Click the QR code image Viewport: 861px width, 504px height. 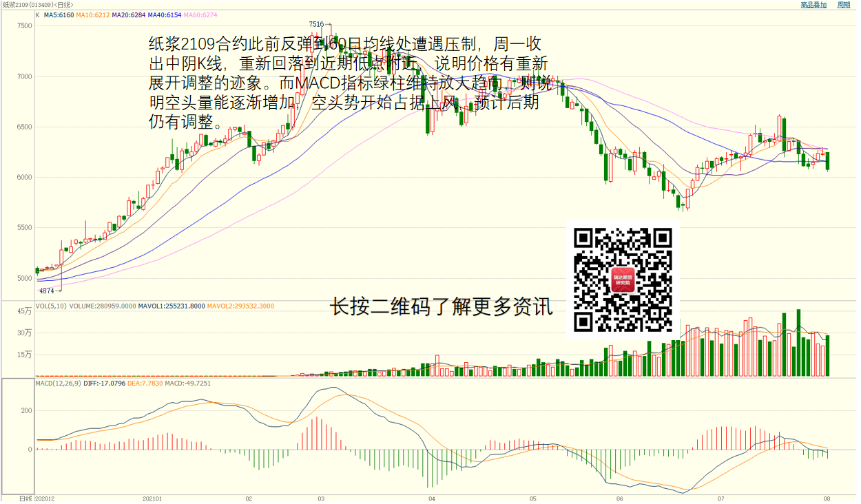[x=623, y=279]
